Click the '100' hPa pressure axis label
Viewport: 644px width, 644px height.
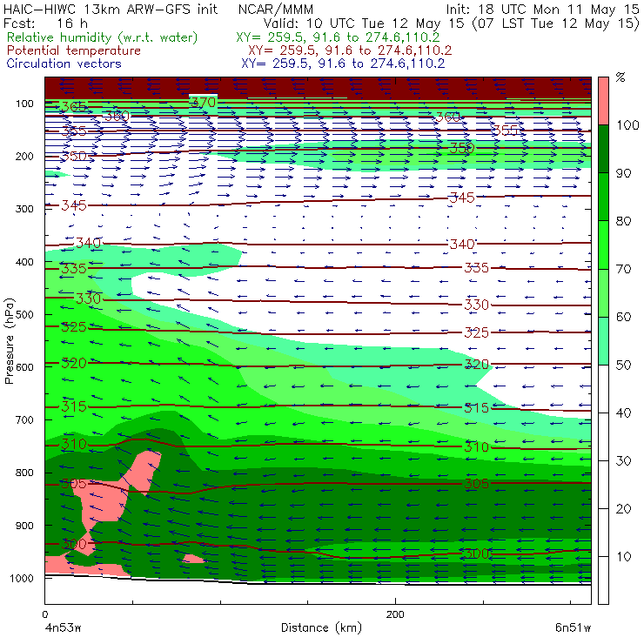point(24,104)
